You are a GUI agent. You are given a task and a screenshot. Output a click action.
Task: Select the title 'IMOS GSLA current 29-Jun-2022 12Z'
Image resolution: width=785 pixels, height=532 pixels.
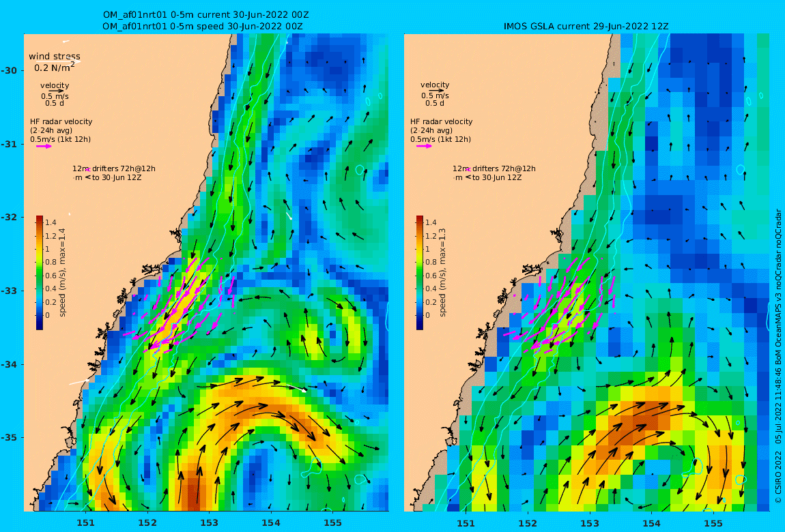click(586, 26)
